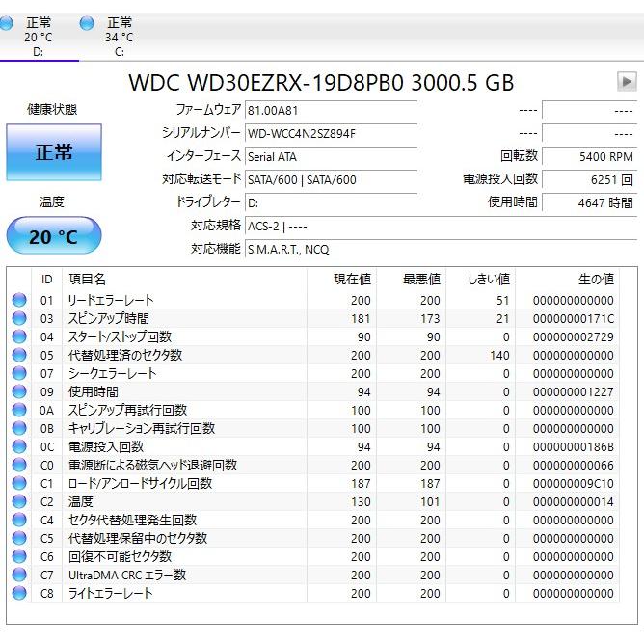Click status icon for row 0A スピンアップ再試行回数
644x644 pixels.
[19, 410]
